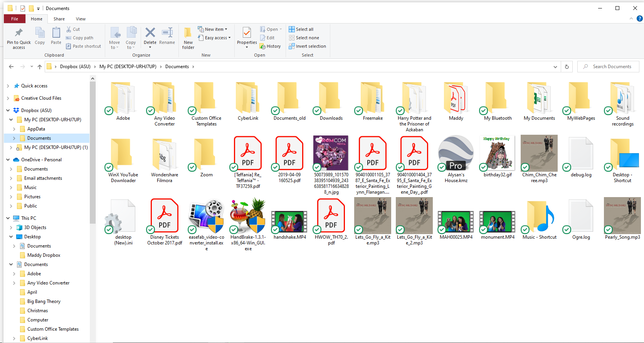Open the New item dropdown

[x=213, y=29]
